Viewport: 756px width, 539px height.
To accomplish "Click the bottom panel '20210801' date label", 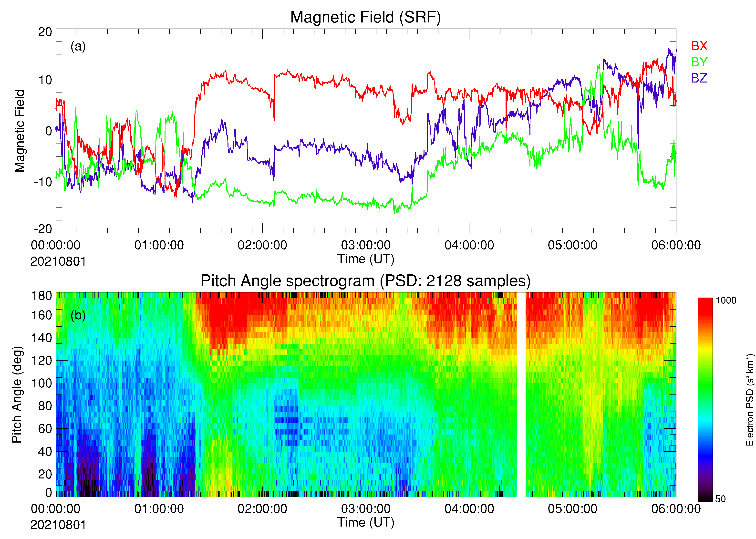I will (x=58, y=525).
